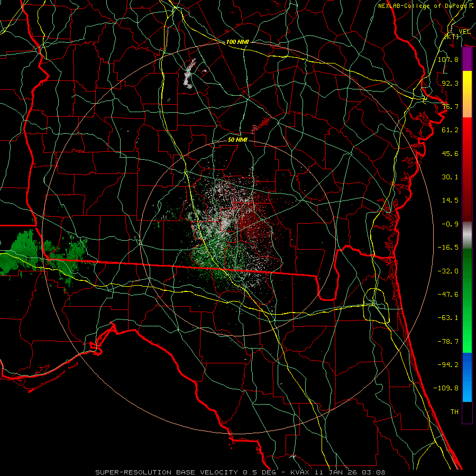Screen dimensions: 476x476
Task: Click the 107.8 velocity scale value
Action: [x=448, y=59]
